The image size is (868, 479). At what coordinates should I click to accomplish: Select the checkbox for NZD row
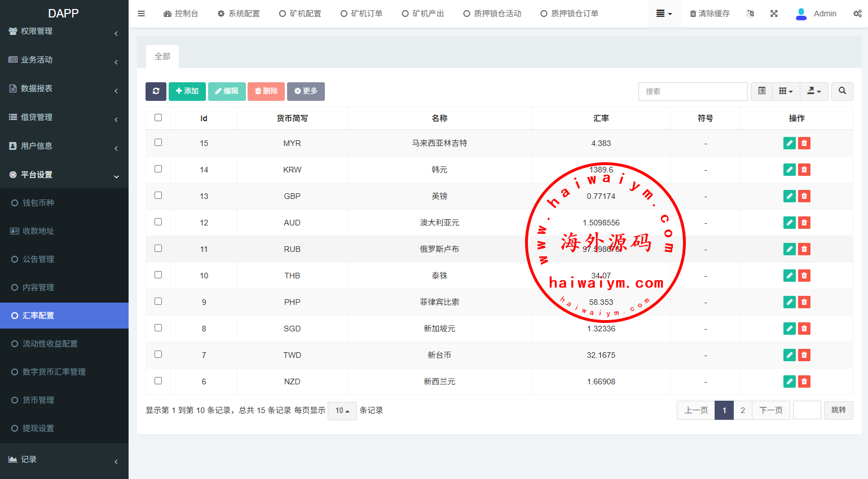(x=158, y=381)
